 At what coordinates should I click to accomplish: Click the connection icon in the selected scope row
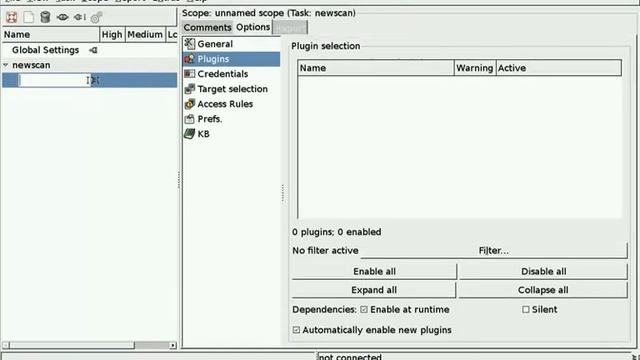point(95,80)
